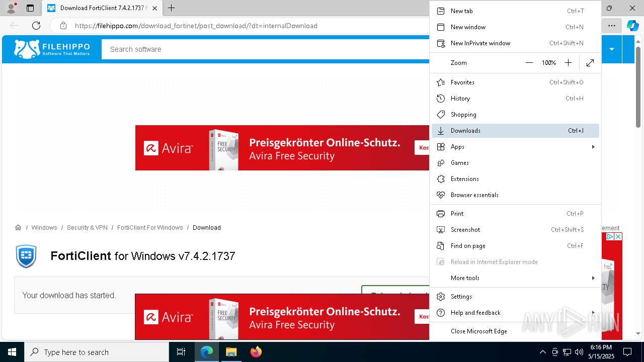Open the Copilot icon in toolbar
This screenshot has width=644, height=362.
click(x=632, y=26)
